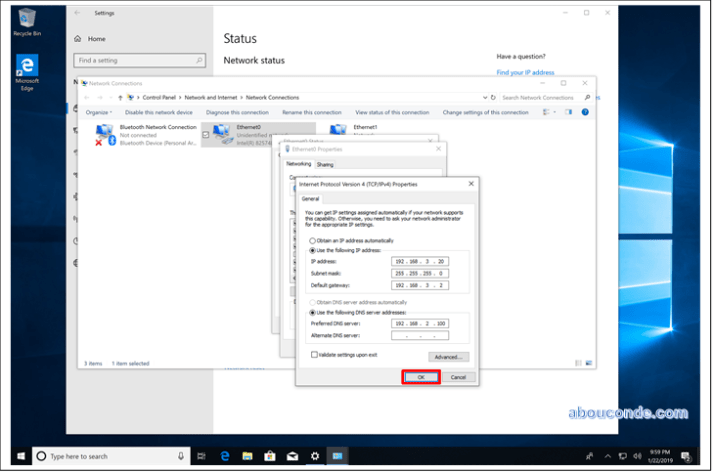Open the Settings gear in the taskbar

pyautogui.click(x=314, y=456)
